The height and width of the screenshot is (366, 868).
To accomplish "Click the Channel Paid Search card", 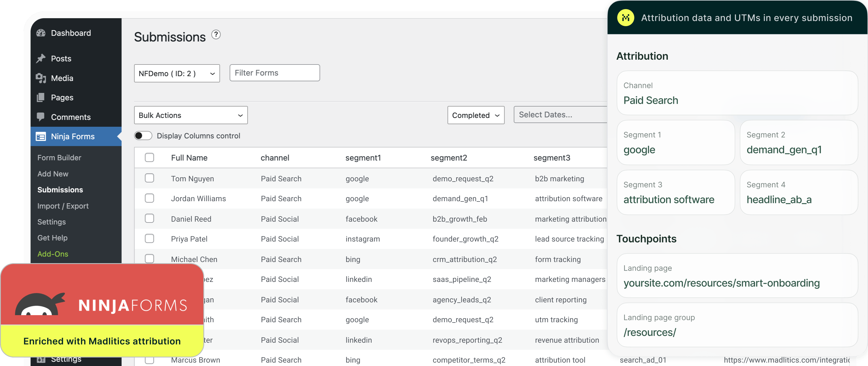I will pos(737,93).
